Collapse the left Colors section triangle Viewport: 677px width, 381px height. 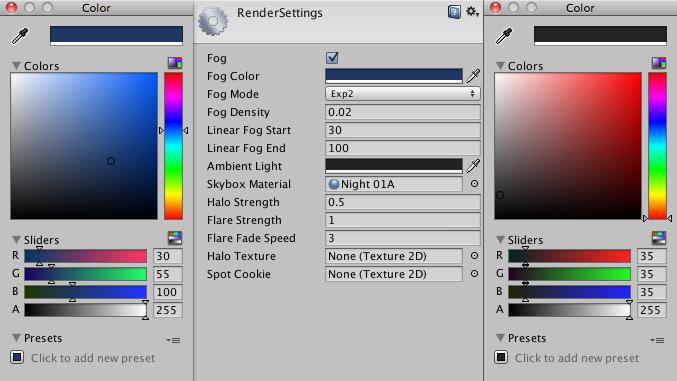[x=16, y=66]
